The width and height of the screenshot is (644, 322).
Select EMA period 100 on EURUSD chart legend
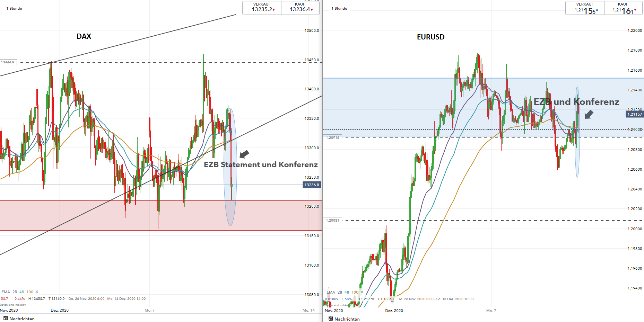point(355,292)
